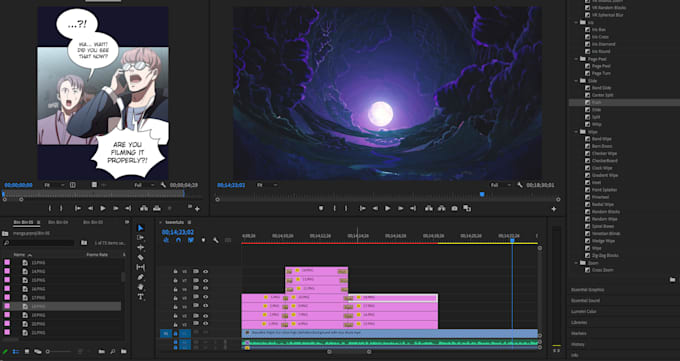Click Program monitor Mark In button

pyautogui.click(x=334, y=208)
